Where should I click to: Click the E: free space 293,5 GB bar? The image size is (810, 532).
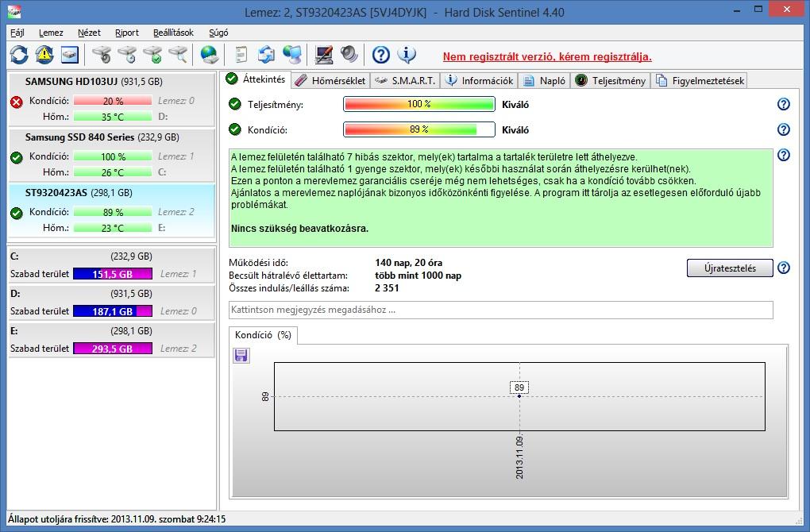tap(113, 348)
